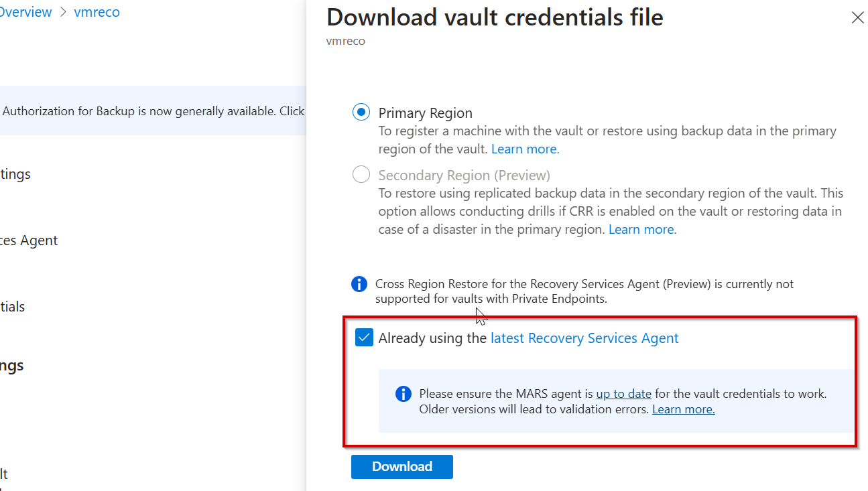
Task: Click the vmreco breadcrumb item
Action: [x=97, y=12]
